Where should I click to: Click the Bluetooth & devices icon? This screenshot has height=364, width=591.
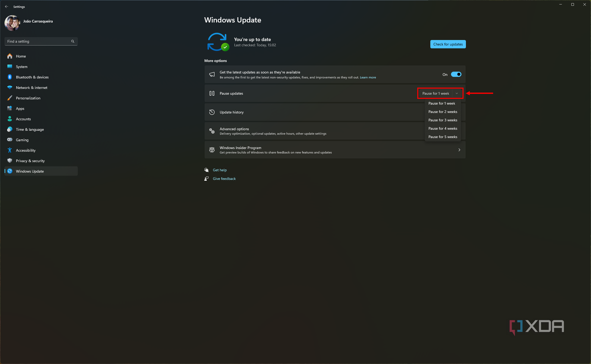click(9, 77)
